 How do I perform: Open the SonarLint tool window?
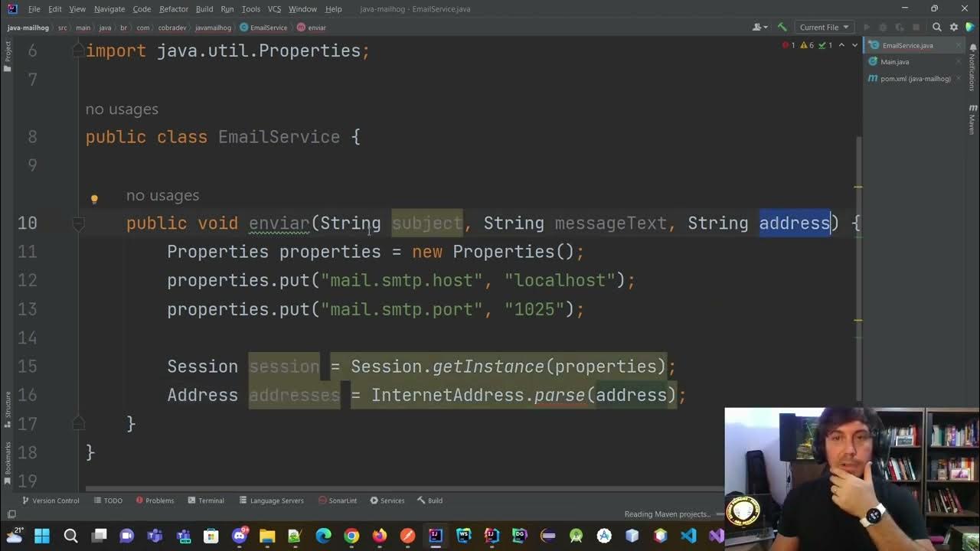point(338,500)
